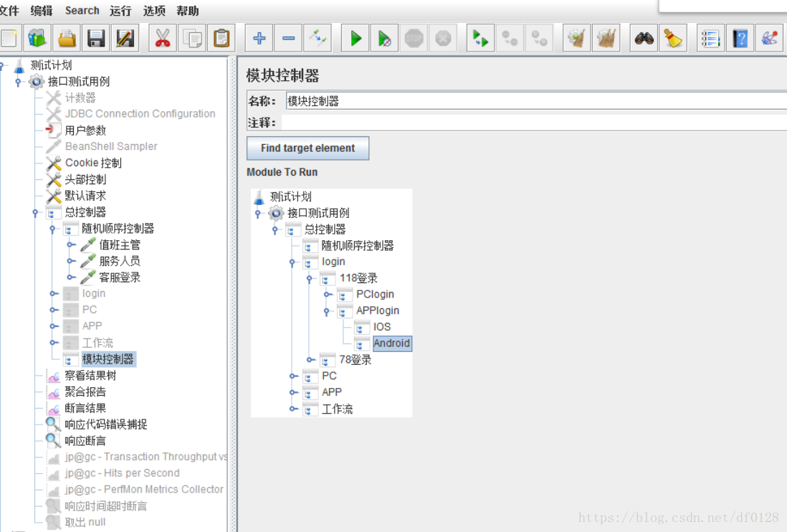Collapse 接口测试用例 in left tree
This screenshot has width=787, height=532.
pyautogui.click(x=18, y=81)
